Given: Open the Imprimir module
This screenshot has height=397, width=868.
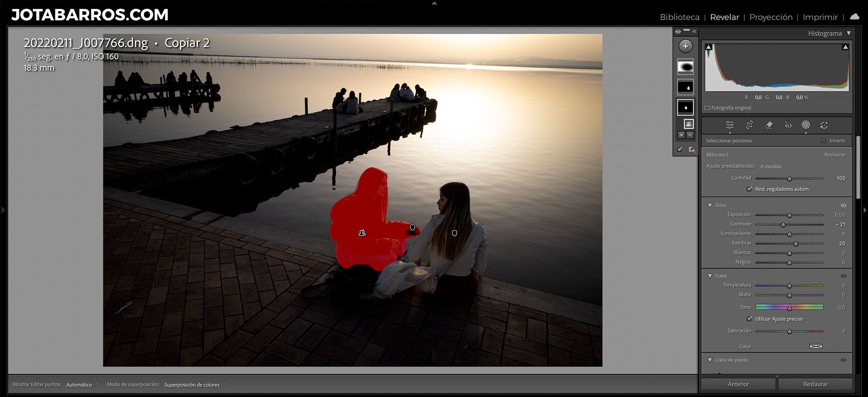Looking at the screenshot, I should (x=820, y=17).
